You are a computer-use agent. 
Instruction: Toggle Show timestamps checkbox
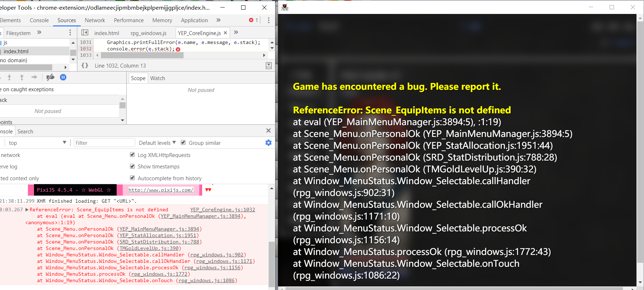pyautogui.click(x=132, y=166)
